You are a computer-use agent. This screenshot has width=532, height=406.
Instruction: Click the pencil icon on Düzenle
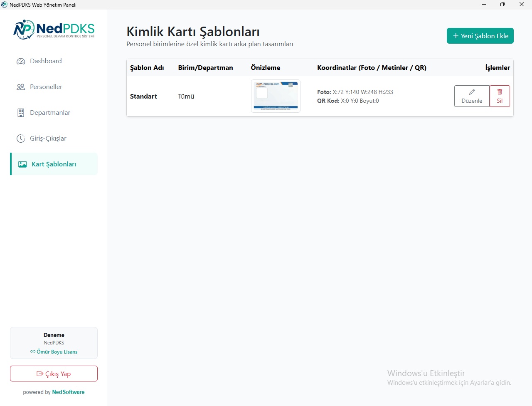coord(472,92)
